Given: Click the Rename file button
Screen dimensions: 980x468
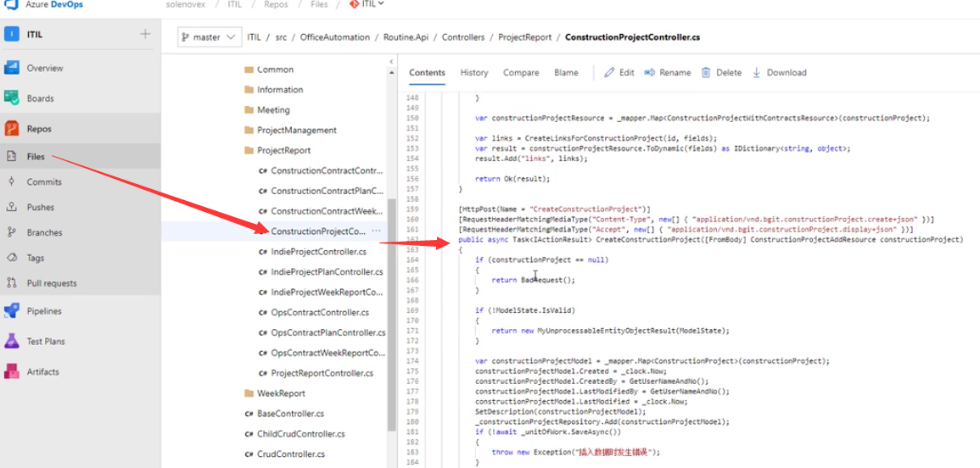Looking at the screenshot, I should pyautogui.click(x=668, y=72).
